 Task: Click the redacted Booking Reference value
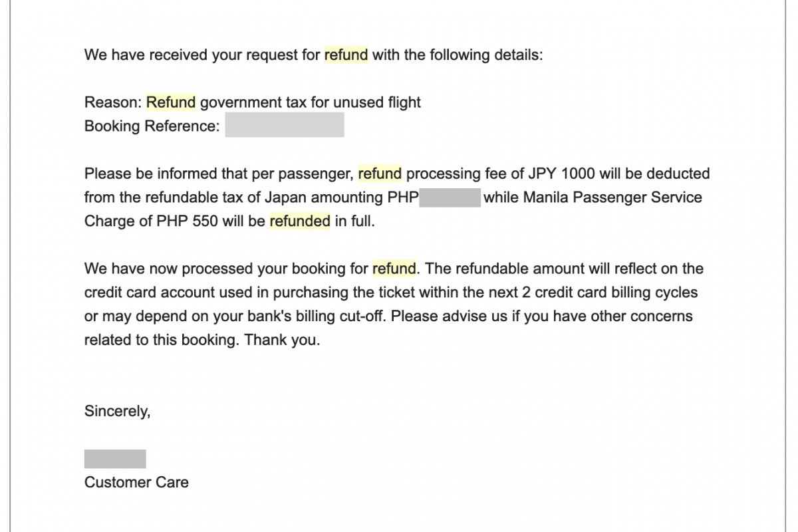click(284, 125)
